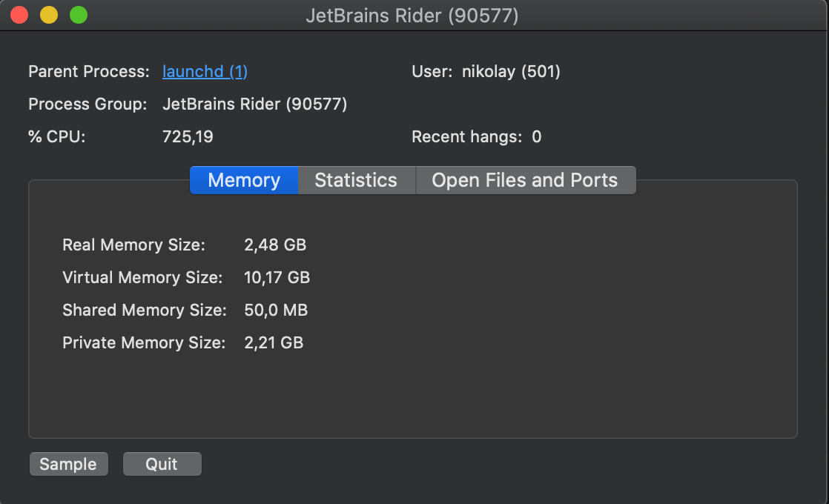Click the Quit button
The height and width of the screenshot is (504, 829).
pyautogui.click(x=162, y=464)
